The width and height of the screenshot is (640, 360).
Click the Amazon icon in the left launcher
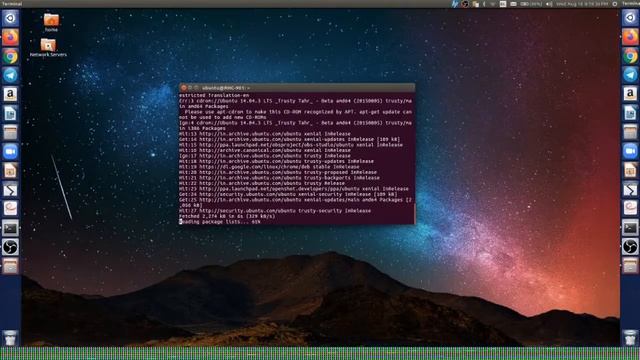(x=10, y=94)
